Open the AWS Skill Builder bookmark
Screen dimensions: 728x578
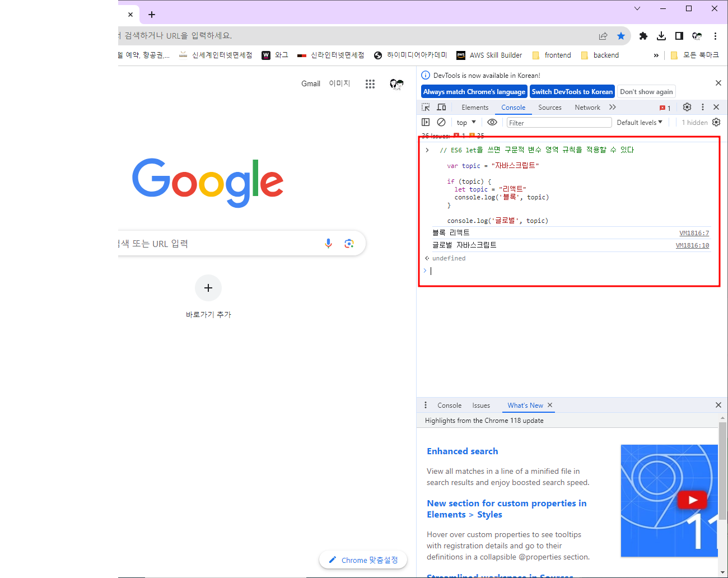point(489,55)
